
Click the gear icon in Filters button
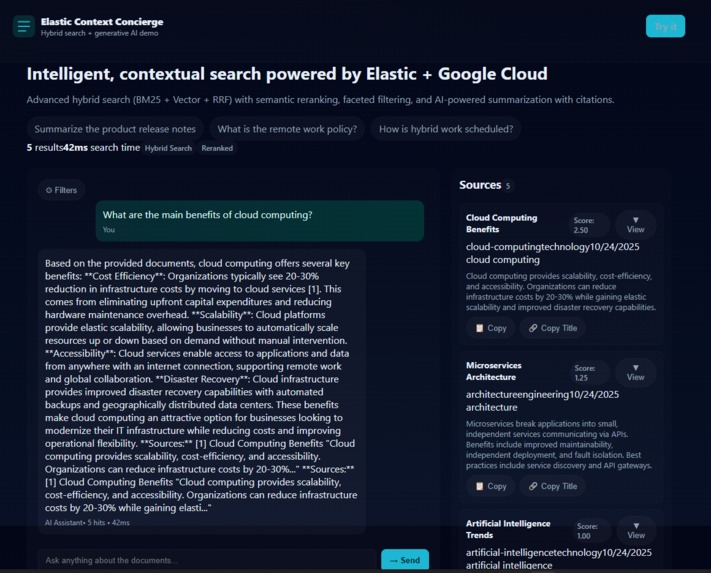[x=49, y=190]
